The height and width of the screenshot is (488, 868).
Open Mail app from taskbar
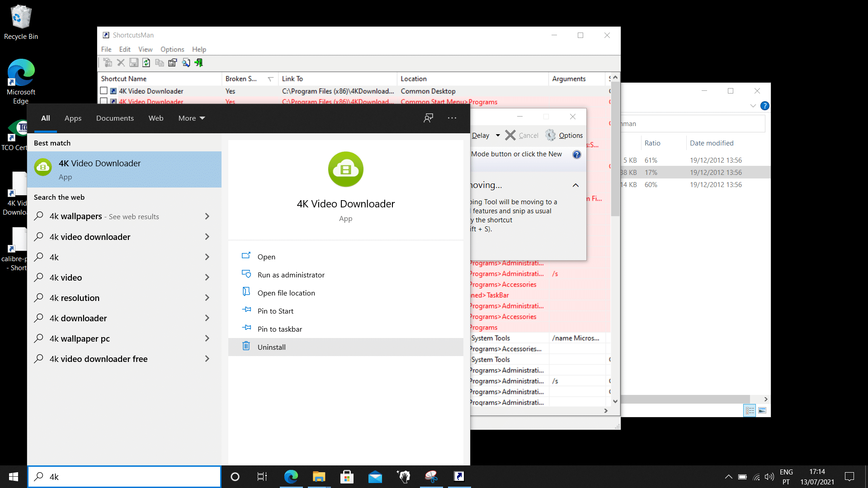tap(375, 477)
